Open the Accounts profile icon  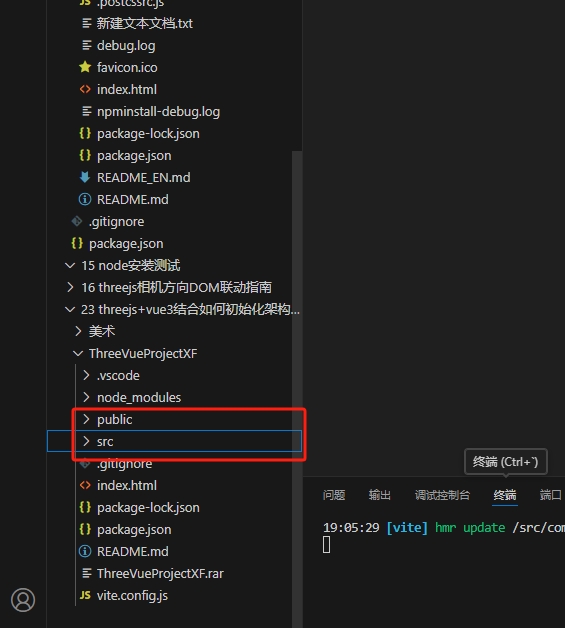23,600
